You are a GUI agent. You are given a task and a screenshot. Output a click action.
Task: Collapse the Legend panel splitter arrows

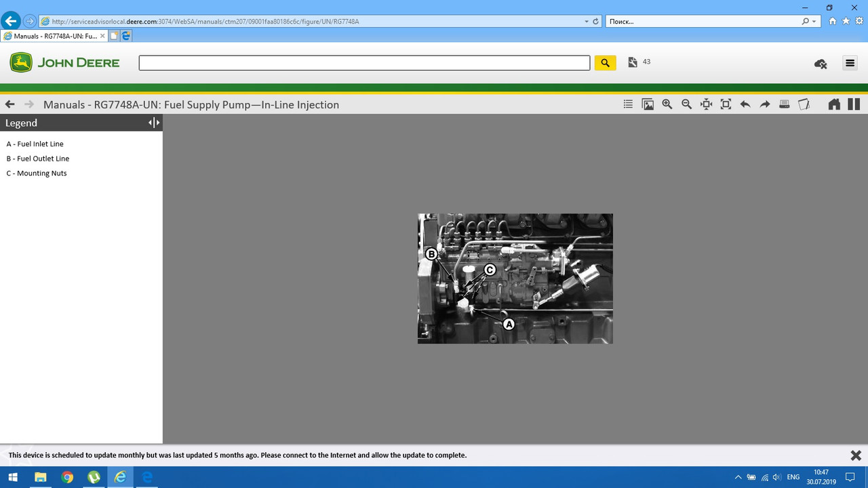click(x=154, y=123)
